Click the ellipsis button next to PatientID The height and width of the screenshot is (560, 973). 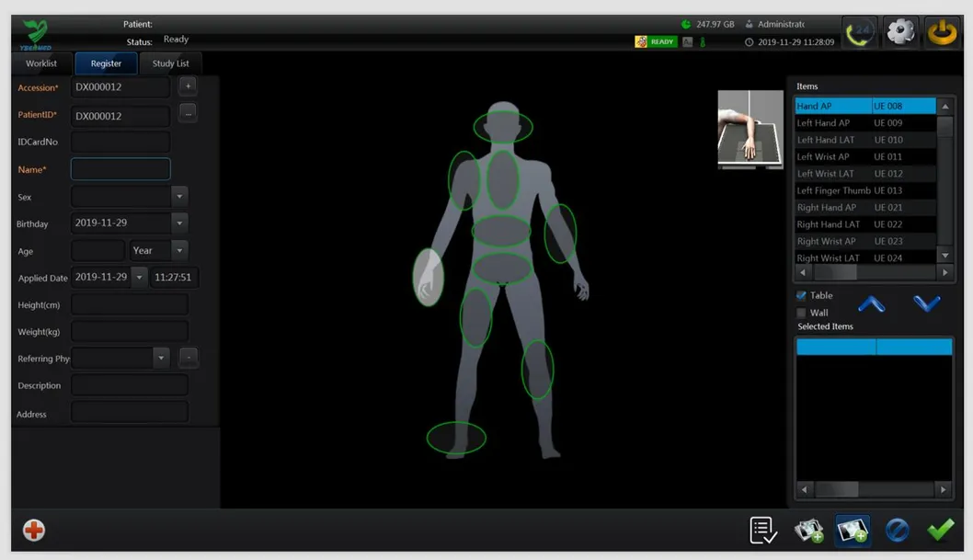[x=188, y=115]
